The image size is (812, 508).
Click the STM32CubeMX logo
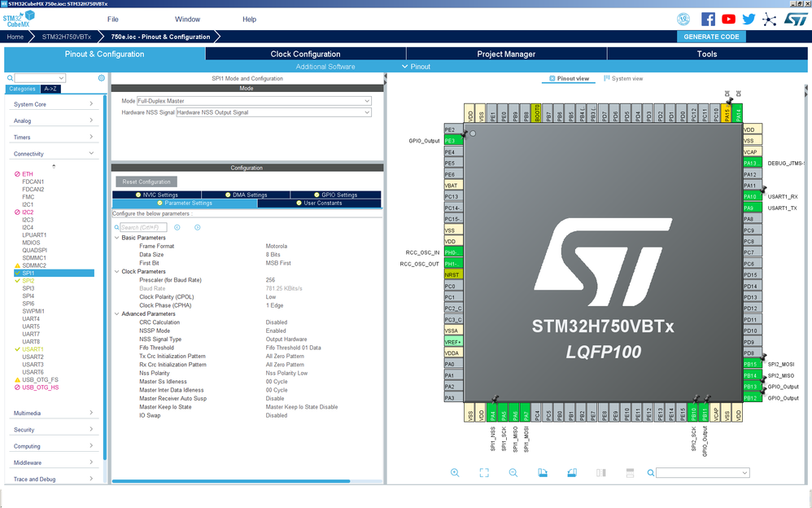19,19
